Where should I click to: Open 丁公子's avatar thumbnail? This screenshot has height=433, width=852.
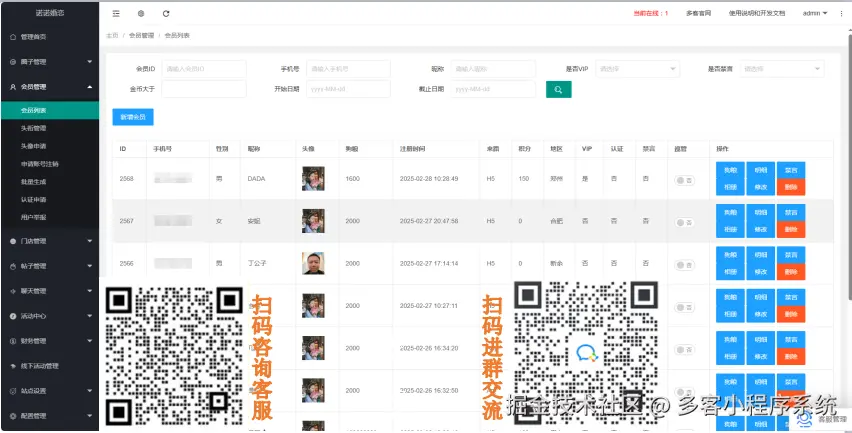(x=314, y=263)
